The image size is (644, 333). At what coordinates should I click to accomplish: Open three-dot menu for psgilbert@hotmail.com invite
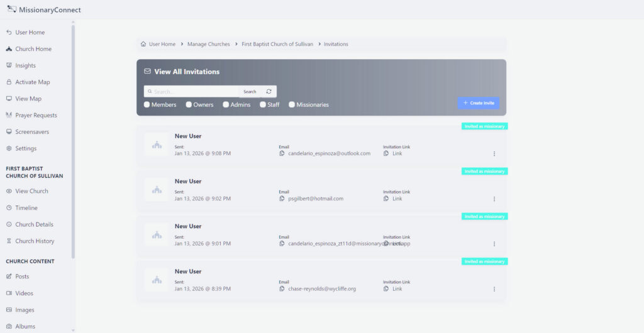pyautogui.click(x=494, y=199)
